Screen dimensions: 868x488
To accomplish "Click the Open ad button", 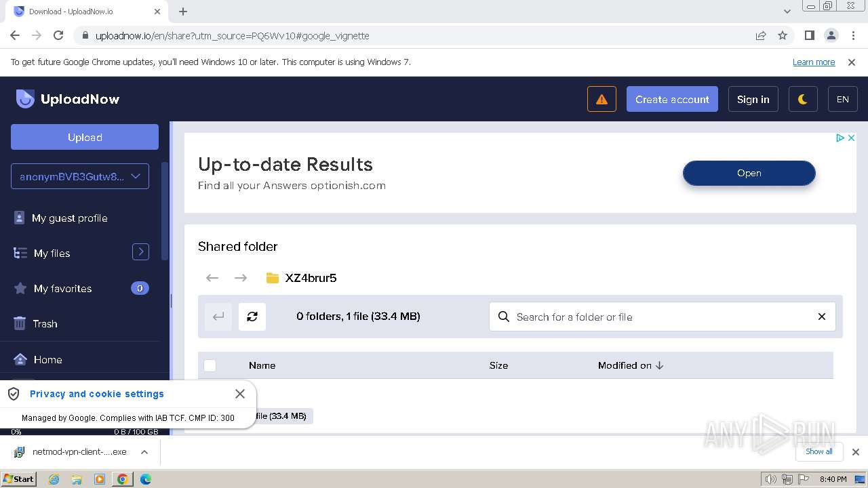I will [749, 173].
